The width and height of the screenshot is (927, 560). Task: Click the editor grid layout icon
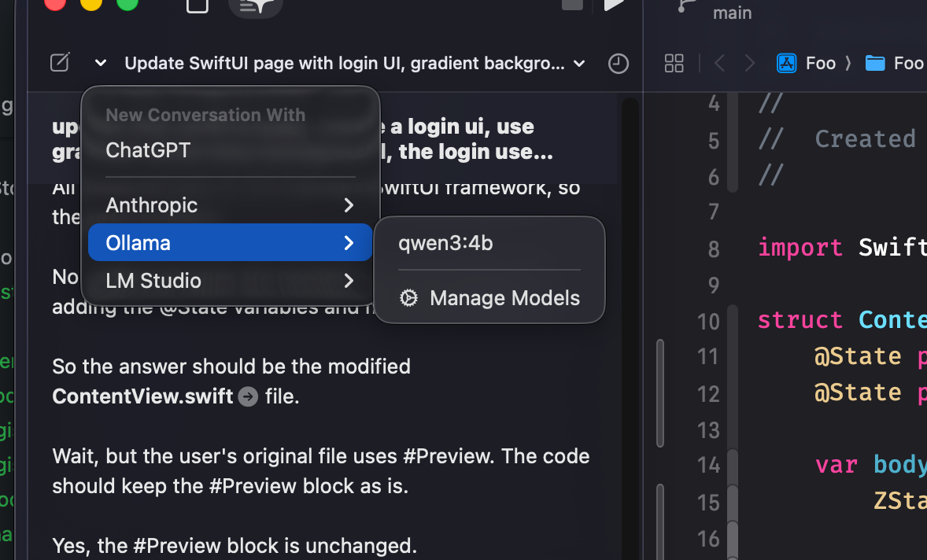click(674, 63)
